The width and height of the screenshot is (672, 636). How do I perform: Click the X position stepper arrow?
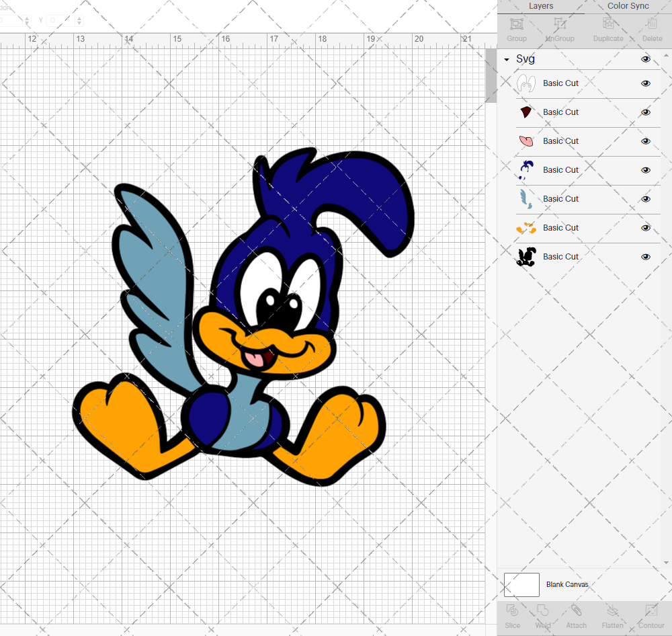click(27, 20)
